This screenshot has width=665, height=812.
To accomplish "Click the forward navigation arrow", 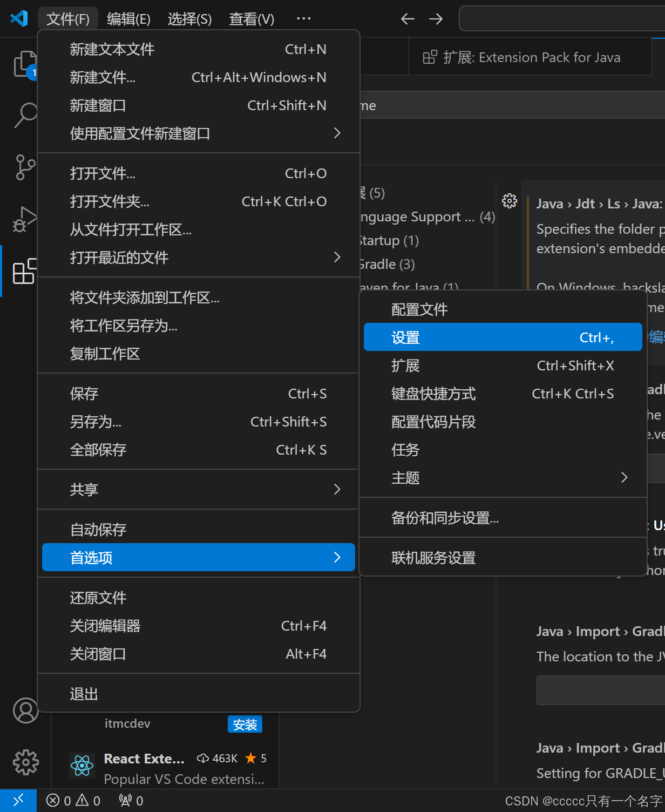I will (436, 18).
